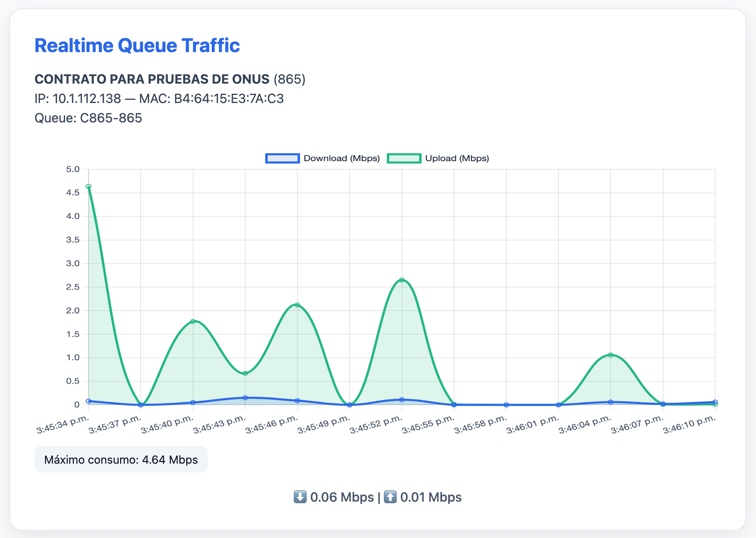The image size is (756, 538).
Task: Select the last Download point at 3:46:10 p.m.
Action: click(x=715, y=402)
